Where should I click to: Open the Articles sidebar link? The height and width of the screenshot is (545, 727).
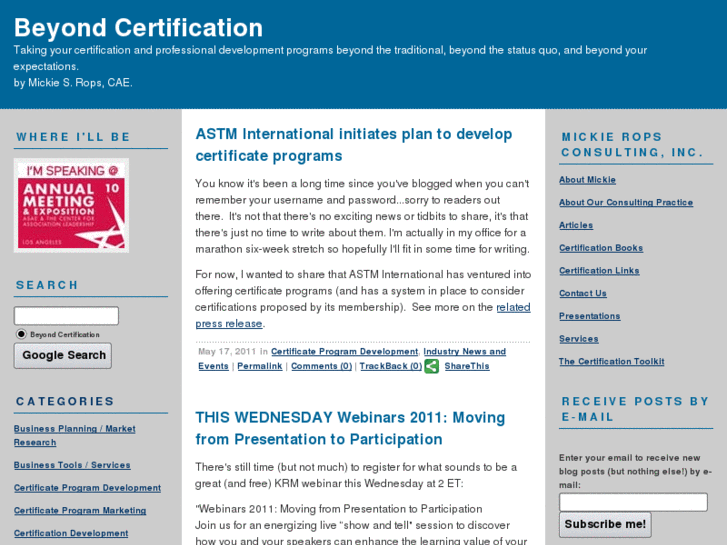click(576, 225)
